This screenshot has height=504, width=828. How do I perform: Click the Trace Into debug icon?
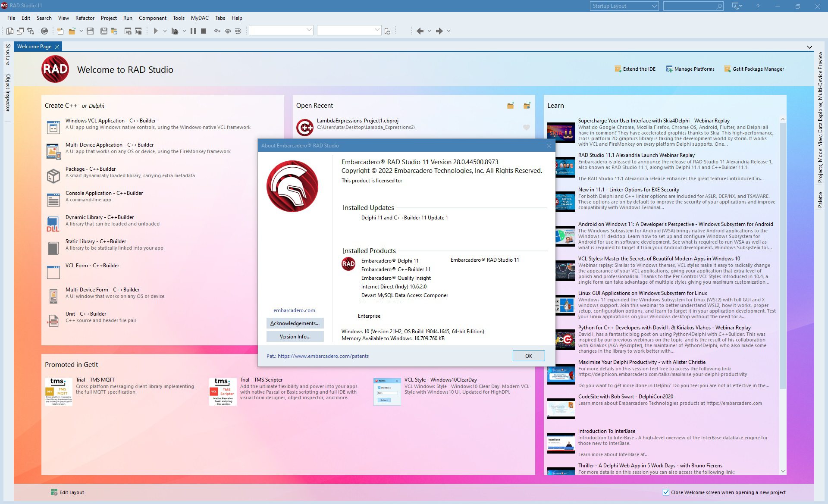pyautogui.click(x=217, y=31)
